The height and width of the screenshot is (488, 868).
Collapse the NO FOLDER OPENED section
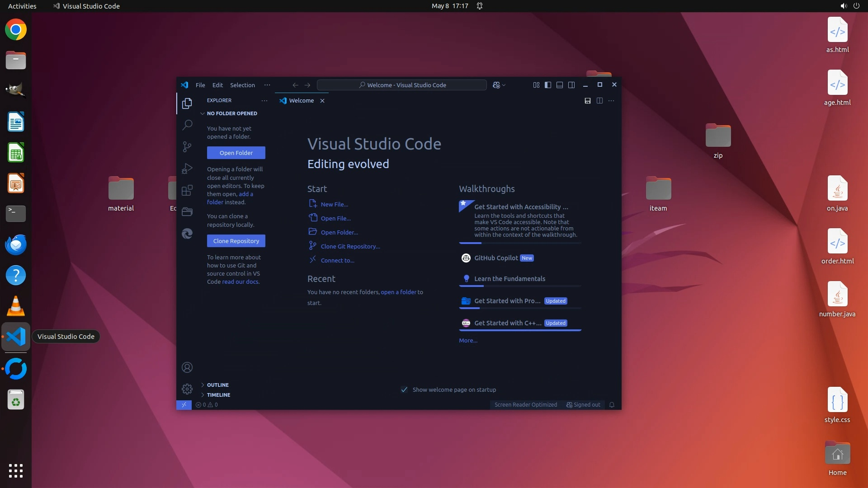(231, 113)
